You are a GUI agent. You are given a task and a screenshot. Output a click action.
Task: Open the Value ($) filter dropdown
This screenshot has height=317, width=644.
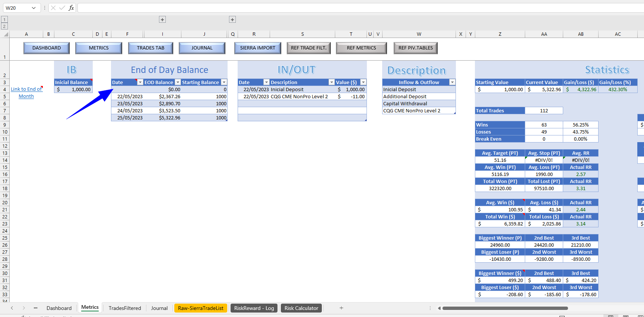363,82
